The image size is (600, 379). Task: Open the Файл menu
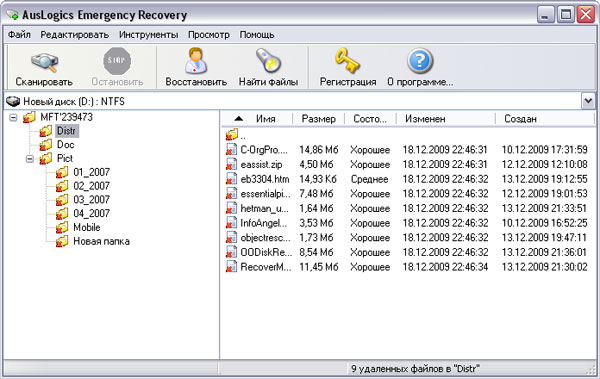click(x=19, y=35)
